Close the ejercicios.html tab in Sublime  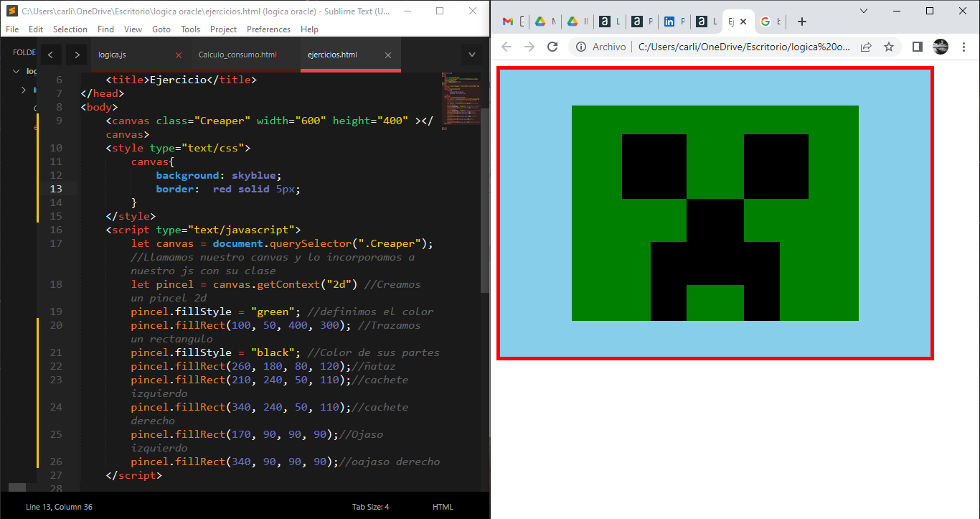click(388, 55)
